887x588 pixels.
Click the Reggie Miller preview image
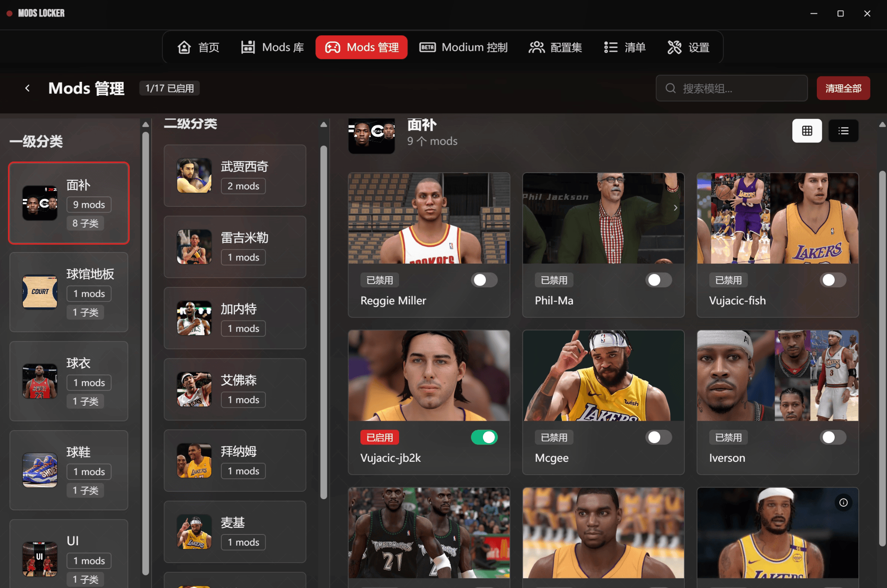[429, 218]
